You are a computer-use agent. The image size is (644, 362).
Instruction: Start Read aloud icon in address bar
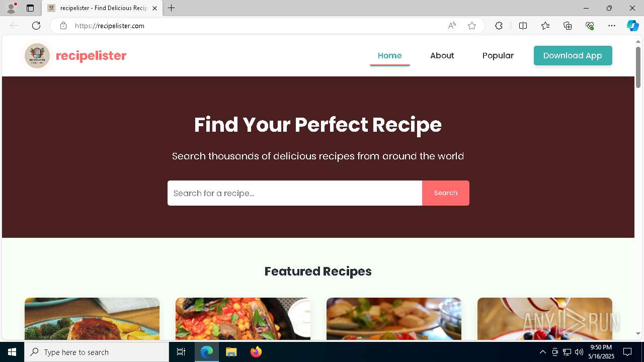point(452,26)
